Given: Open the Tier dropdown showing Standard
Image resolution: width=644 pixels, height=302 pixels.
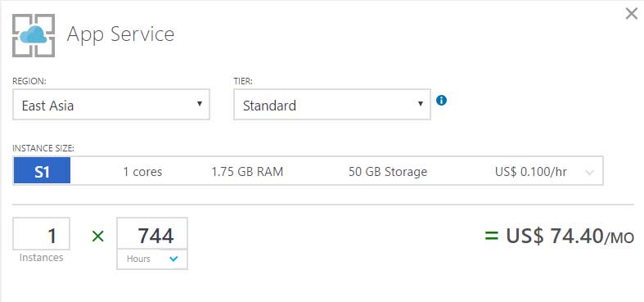Looking at the screenshot, I should (x=332, y=105).
